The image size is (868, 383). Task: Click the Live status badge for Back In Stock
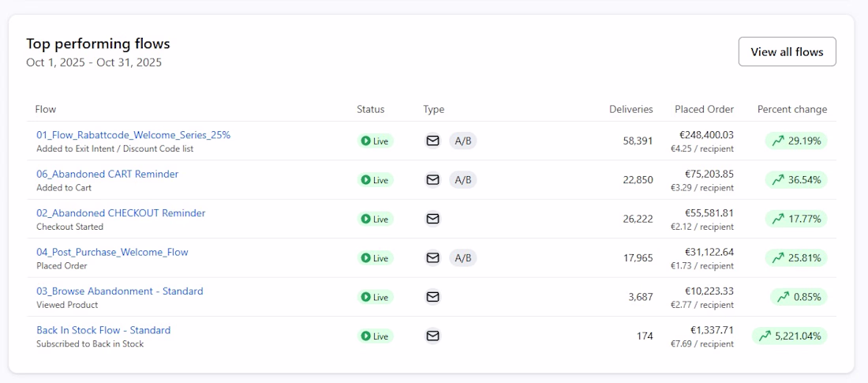pos(375,336)
